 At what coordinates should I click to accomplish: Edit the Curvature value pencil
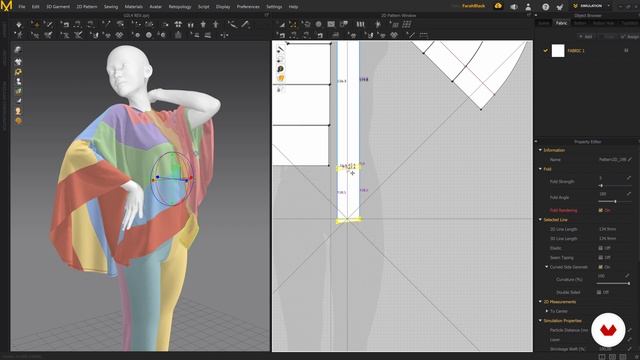(628, 276)
